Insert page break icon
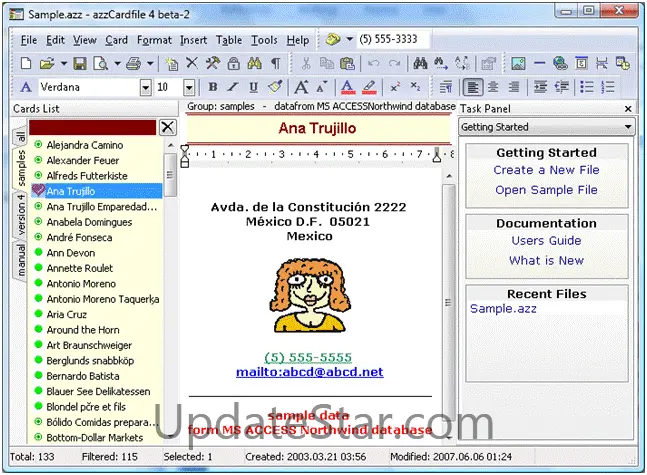This screenshot has height=475, width=647. [602, 63]
